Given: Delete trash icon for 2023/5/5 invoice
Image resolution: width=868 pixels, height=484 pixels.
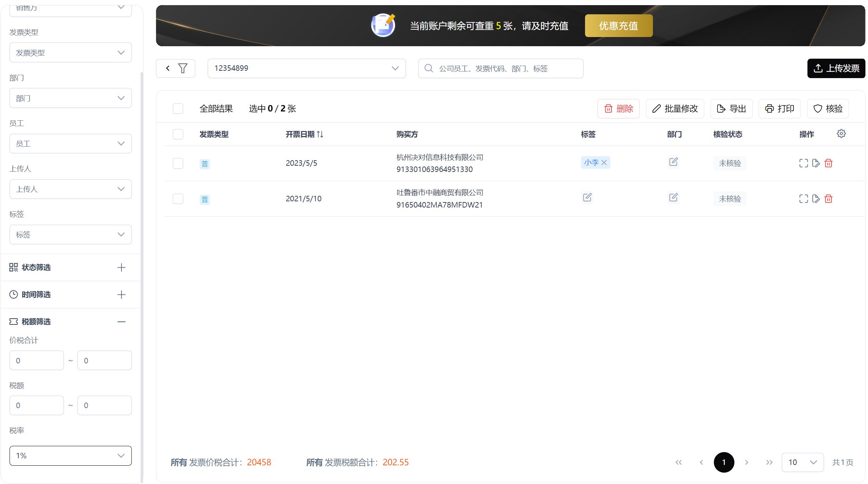Looking at the screenshot, I should coord(828,163).
